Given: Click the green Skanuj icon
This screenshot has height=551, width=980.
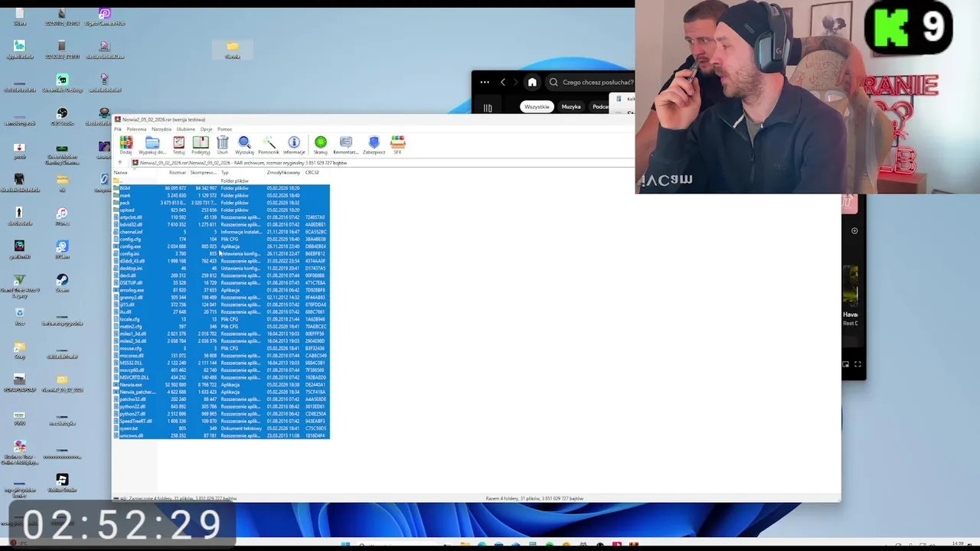Looking at the screenshot, I should (x=321, y=145).
